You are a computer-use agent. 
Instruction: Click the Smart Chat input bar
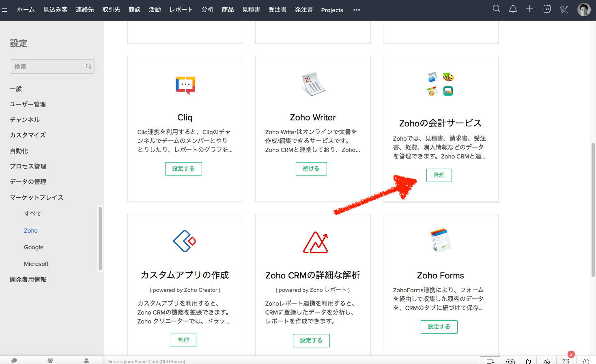[x=292, y=361]
